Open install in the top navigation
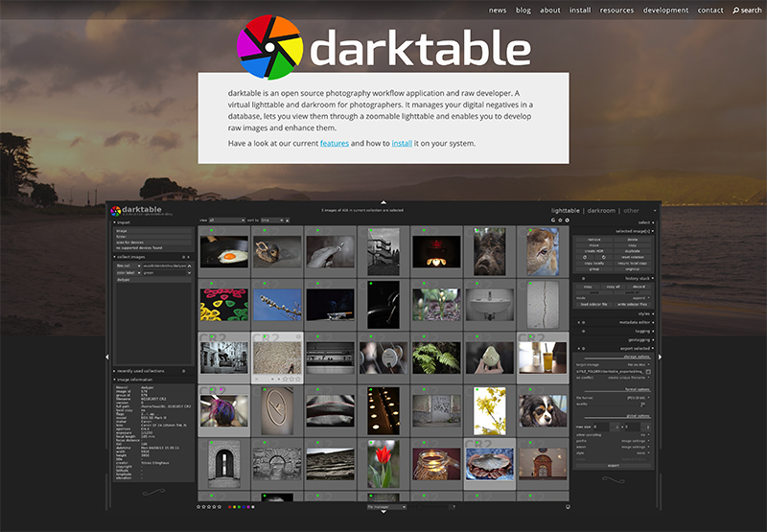The image size is (767, 532). point(580,11)
